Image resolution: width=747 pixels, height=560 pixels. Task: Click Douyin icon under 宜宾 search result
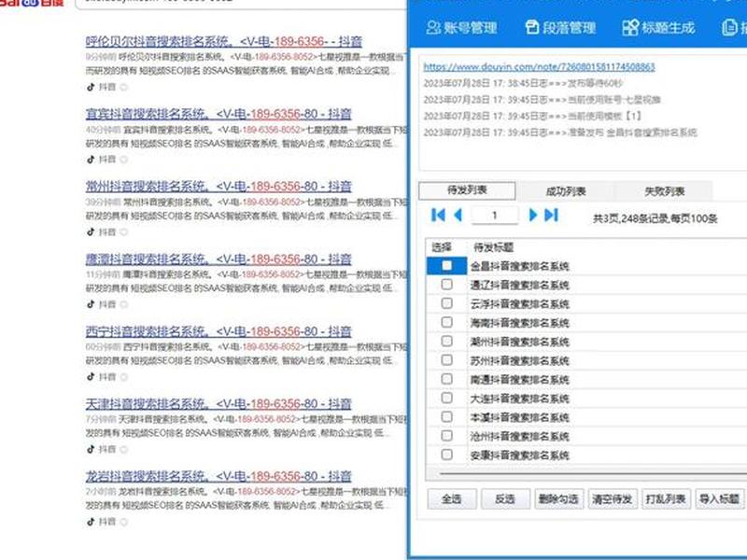(91, 159)
